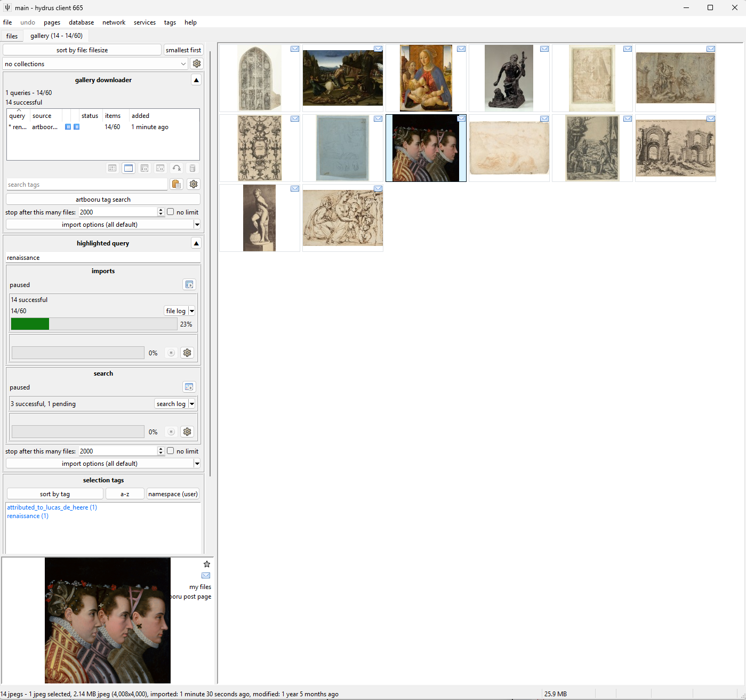
Task: Open the sort by file: filesize menu
Action: (82, 50)
